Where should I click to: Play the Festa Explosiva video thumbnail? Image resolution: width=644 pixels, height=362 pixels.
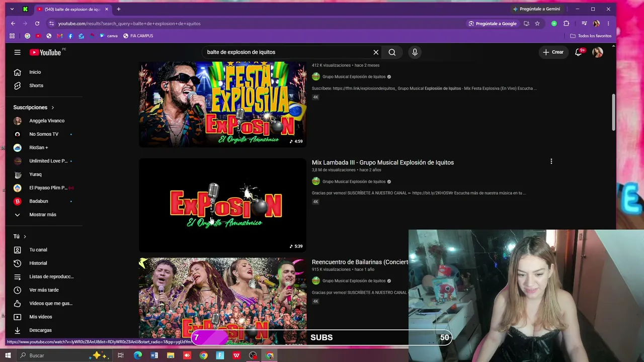point(222,105)
